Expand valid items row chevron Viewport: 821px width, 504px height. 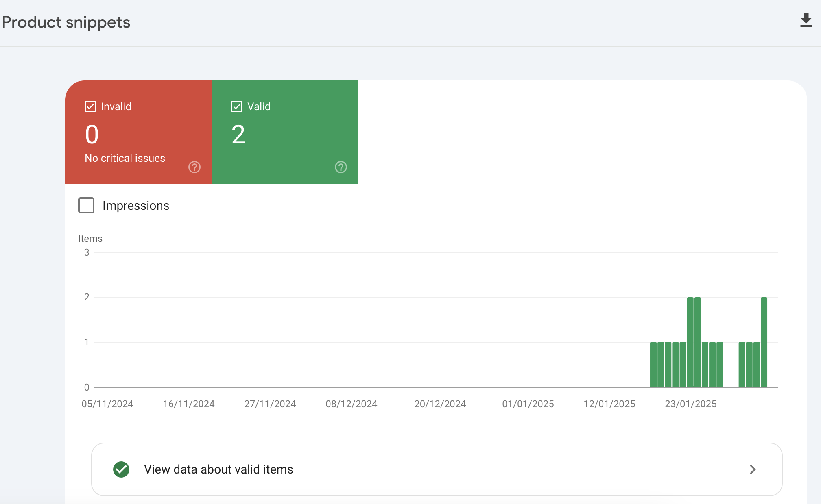click(752, 469)
